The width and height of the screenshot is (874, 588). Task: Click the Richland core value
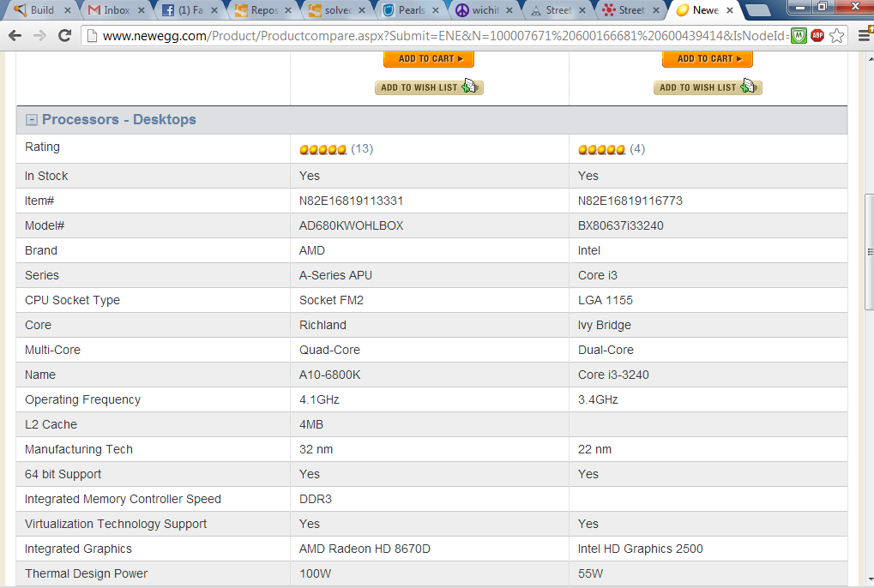322,325
